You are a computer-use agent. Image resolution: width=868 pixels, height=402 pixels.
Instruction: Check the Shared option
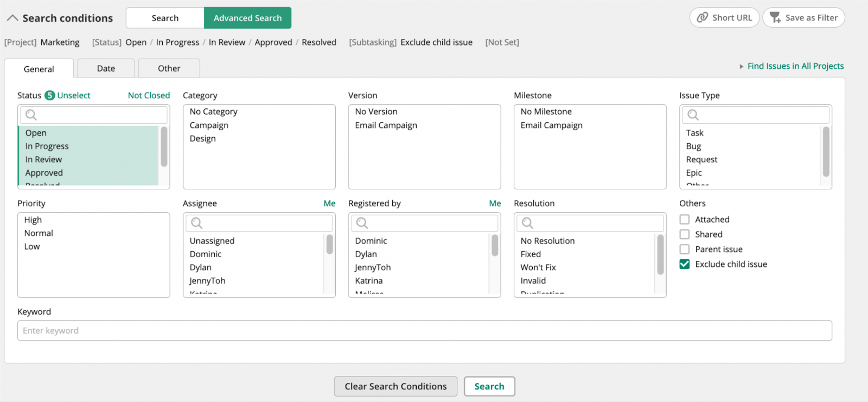[685, 234]
